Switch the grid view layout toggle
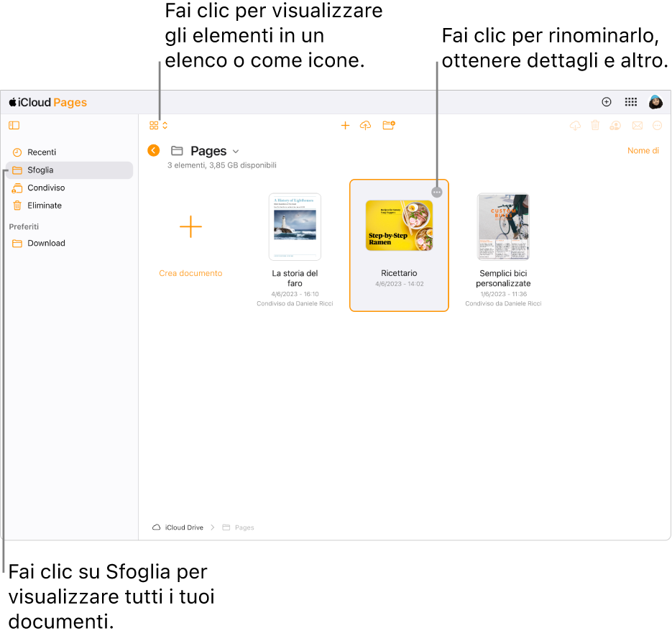Screen dimensions: 672x641 coord(153,125)
